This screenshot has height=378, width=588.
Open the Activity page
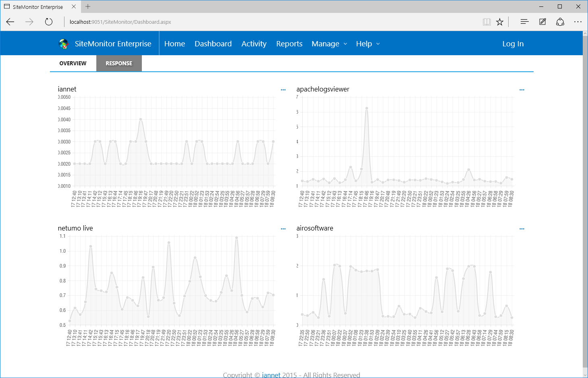click(254, 44)
